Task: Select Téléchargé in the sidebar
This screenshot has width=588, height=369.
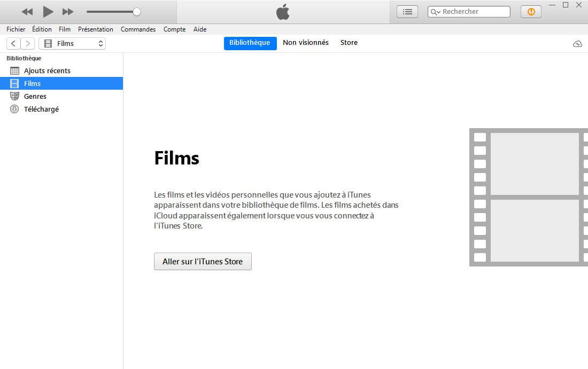Action: 61,109
